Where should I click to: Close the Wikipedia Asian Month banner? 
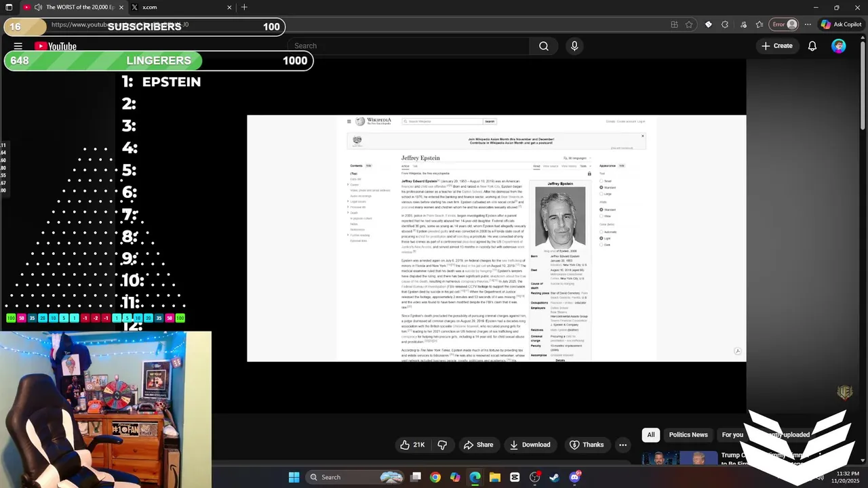point(643,136)
